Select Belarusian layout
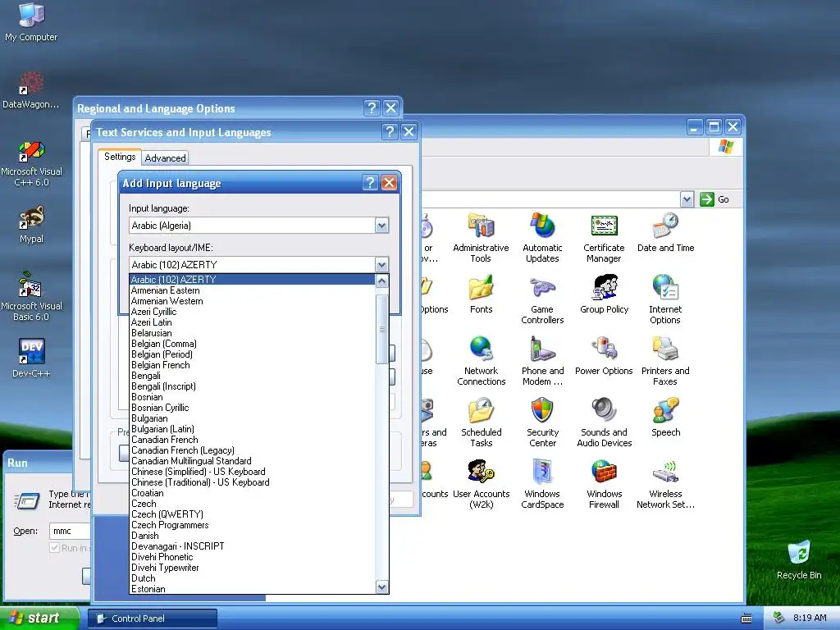840x630 pixels. [253, 333]
